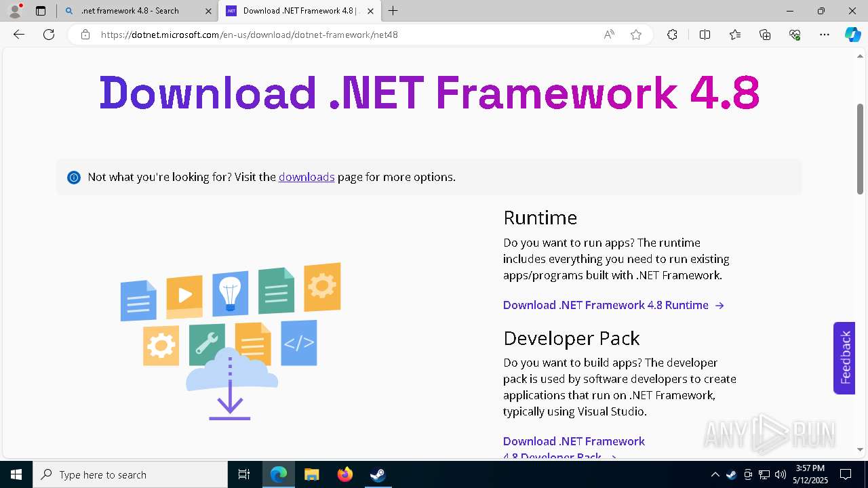Image resolution: width=868 pixels, height=488 pixels.
Task: Open Settings and more ellipsis menu
Action: click(825, 35)
